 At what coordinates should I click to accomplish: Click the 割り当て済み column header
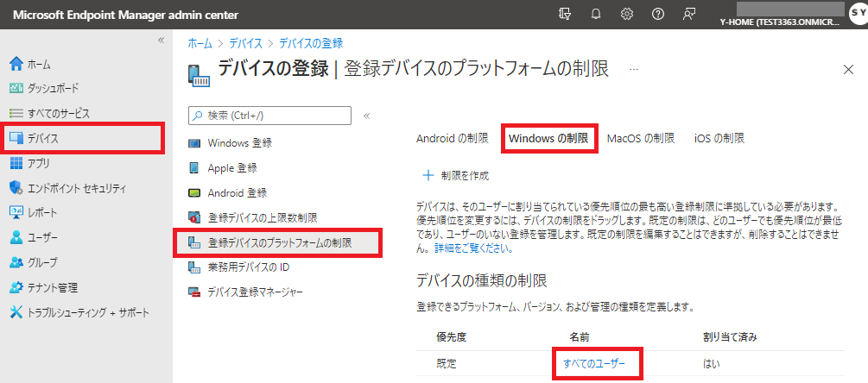coord(730,336)
